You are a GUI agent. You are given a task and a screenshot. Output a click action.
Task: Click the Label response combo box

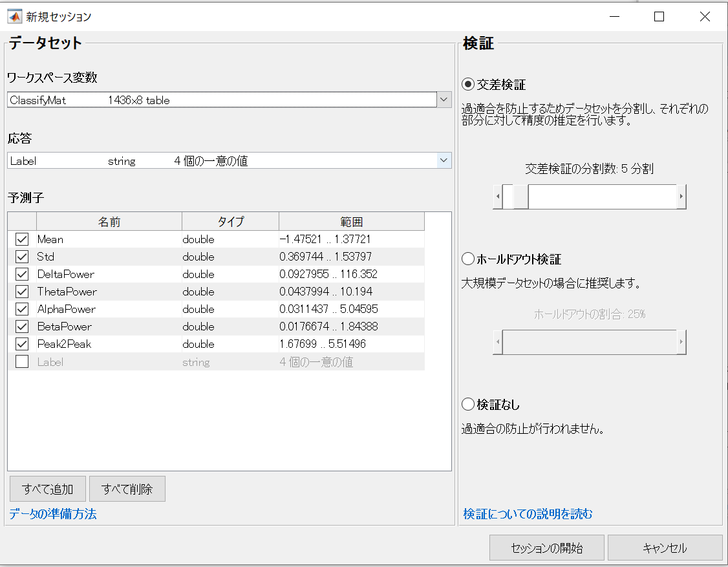pyautogui.click(x=230, y=161)
